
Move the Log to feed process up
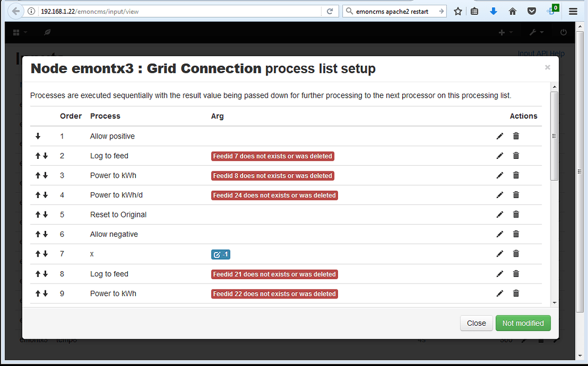point(37,155)
